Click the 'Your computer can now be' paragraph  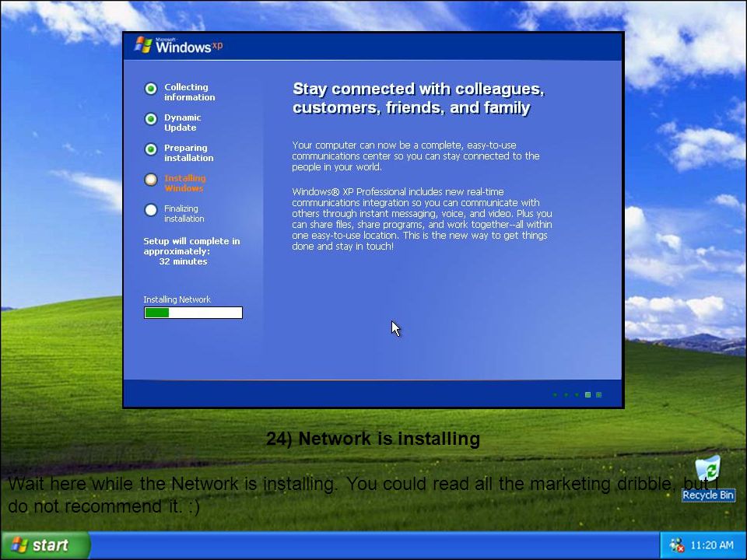[416, 156]
